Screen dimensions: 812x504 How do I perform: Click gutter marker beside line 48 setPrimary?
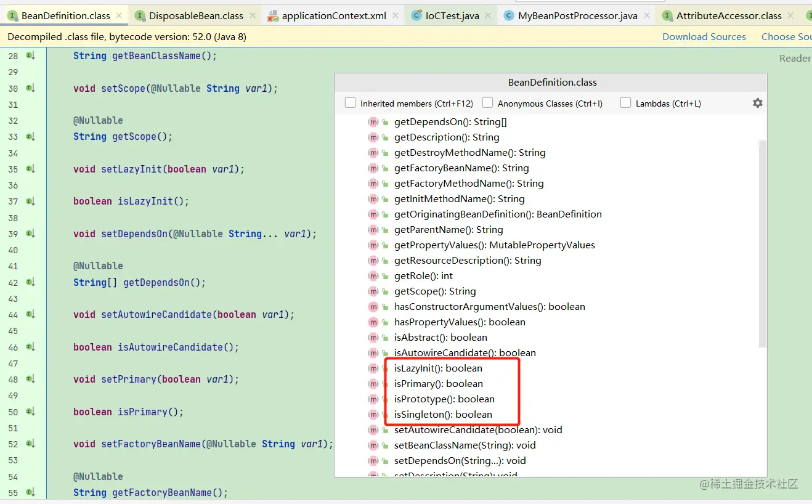coord(30,379)
